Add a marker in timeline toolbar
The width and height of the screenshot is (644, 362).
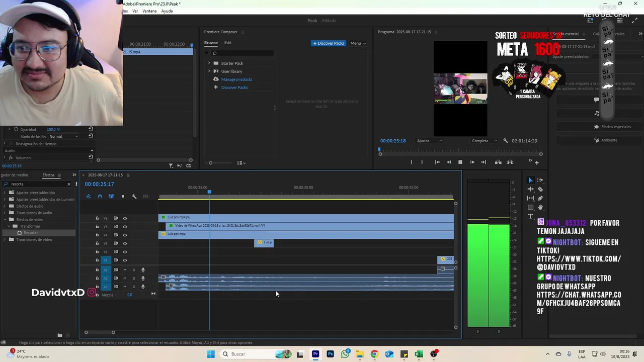(x=123, y=197)
